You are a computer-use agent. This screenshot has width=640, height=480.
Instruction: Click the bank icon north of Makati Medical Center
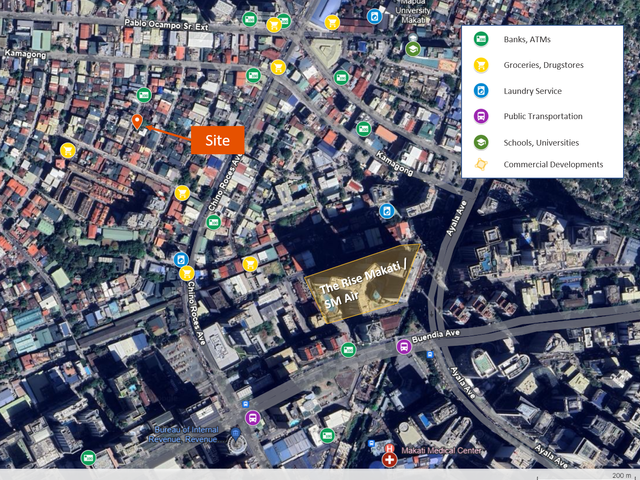coord(327,436)
